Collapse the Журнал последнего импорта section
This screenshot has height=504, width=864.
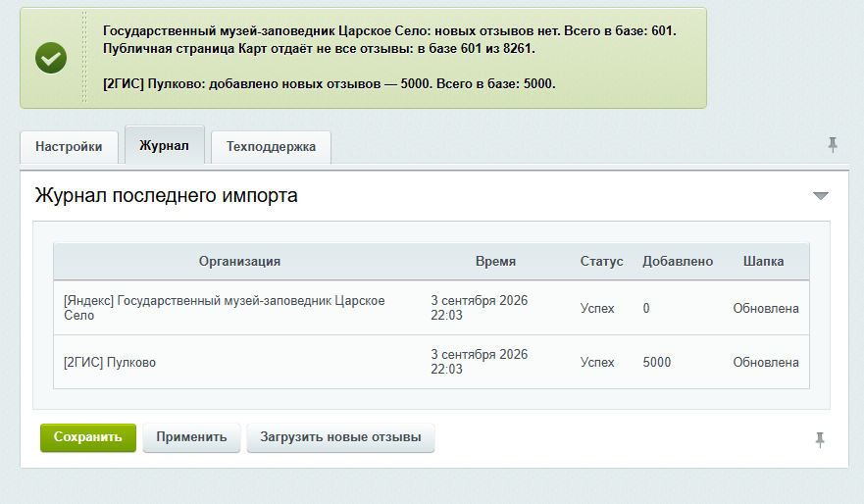coord(821,196)
